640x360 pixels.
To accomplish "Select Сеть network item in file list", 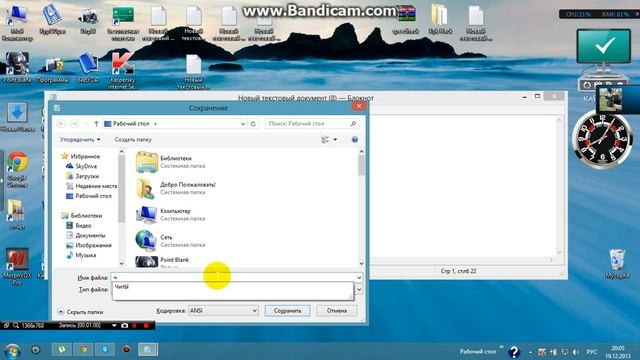I will tap(171, 240).
